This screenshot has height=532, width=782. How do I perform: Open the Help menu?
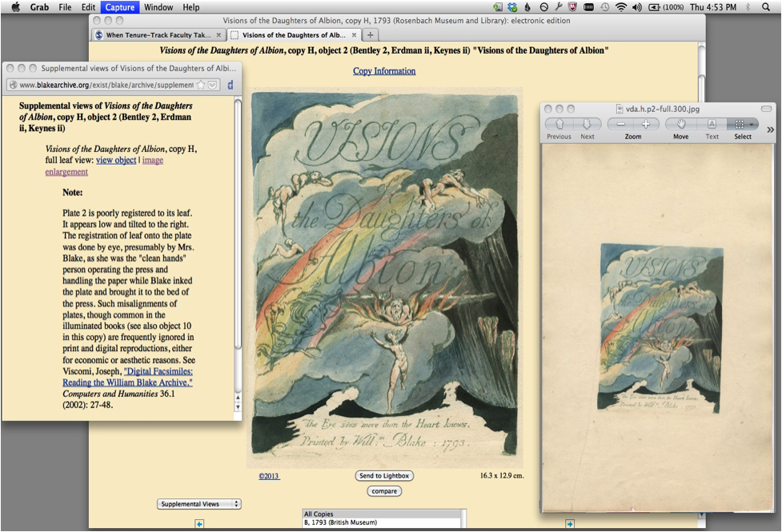(191, 7)
